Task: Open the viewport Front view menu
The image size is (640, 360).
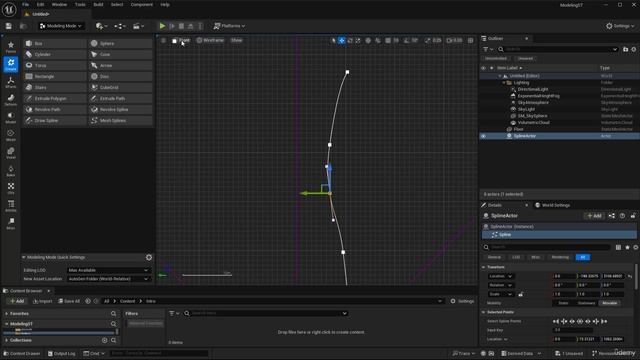Action: coord(181,40)
